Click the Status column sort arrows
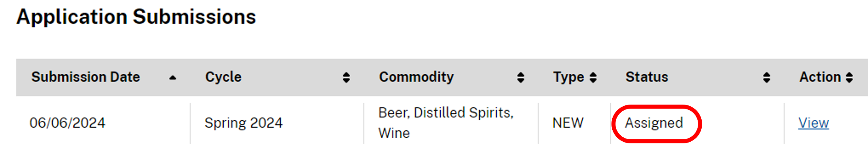This screenshot has width=868, height=149. point(766,78)
